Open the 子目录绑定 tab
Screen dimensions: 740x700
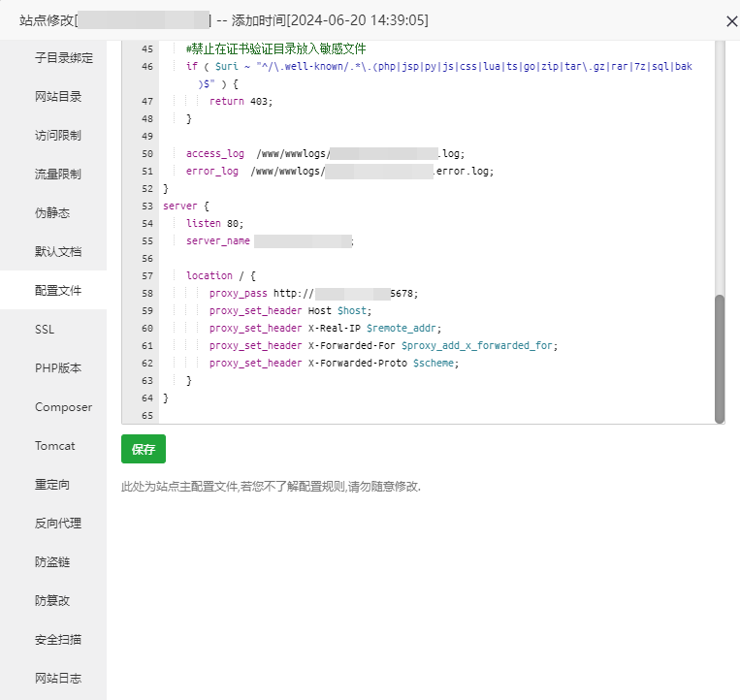pyautogui.click(x=64, y=57)
